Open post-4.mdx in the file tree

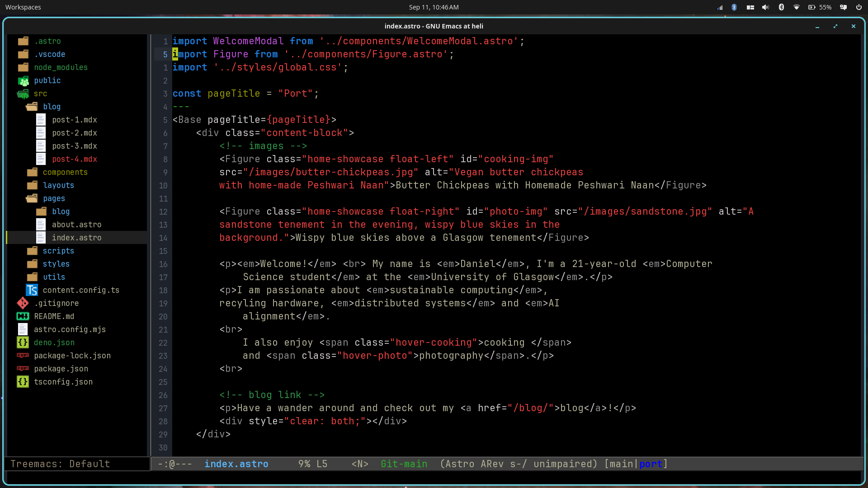click(x=75, y=159)
